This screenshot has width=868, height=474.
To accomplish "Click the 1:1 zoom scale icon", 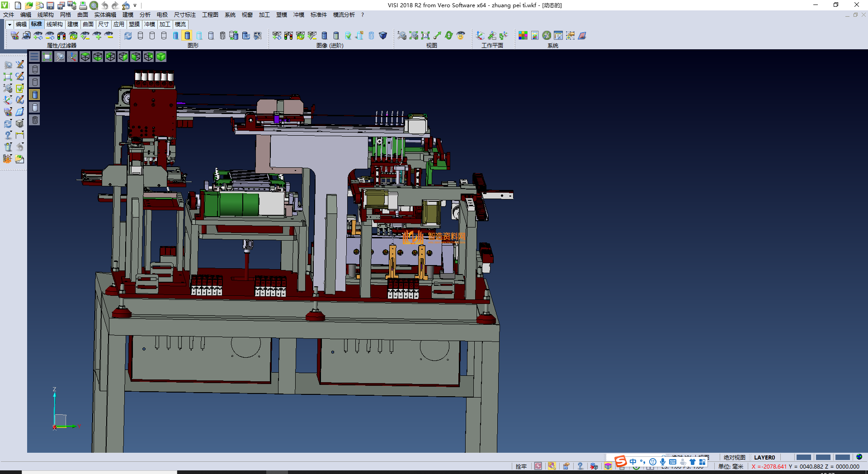I will [425, 36].
